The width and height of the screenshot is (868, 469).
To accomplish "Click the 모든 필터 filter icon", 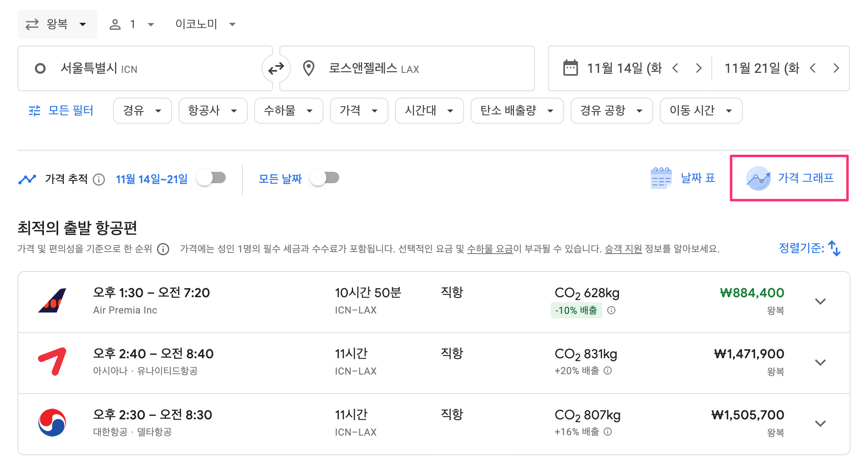I will pyautogui.click(x=34, y=110).
